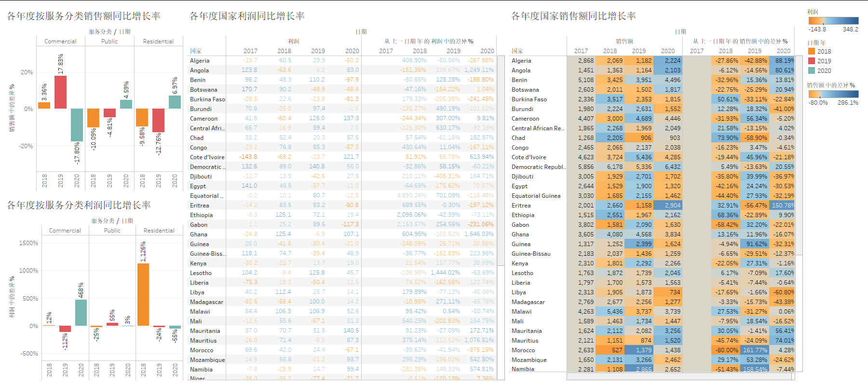
Task: Click the 各年度国家利润同比增长率 title
Action: pyautogui.click(x=247, y=16)
